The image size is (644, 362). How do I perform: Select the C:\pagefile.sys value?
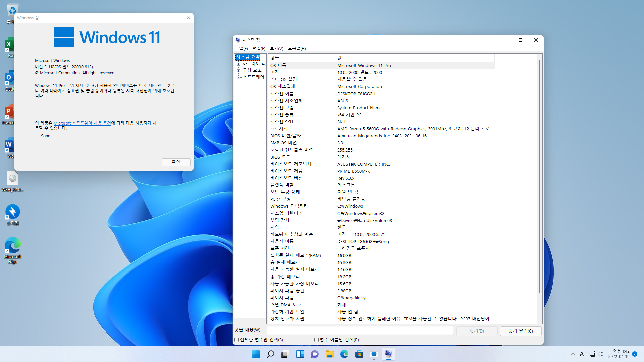point(352,298)
